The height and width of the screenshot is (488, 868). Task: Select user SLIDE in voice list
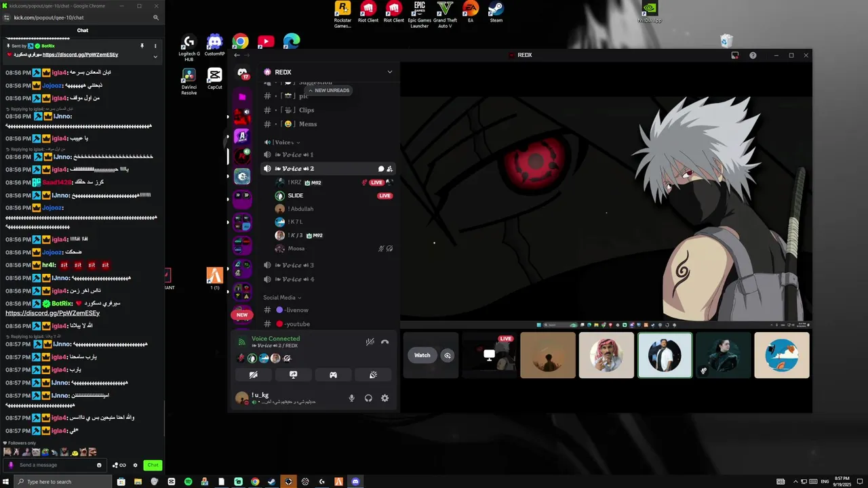(334, 196)
